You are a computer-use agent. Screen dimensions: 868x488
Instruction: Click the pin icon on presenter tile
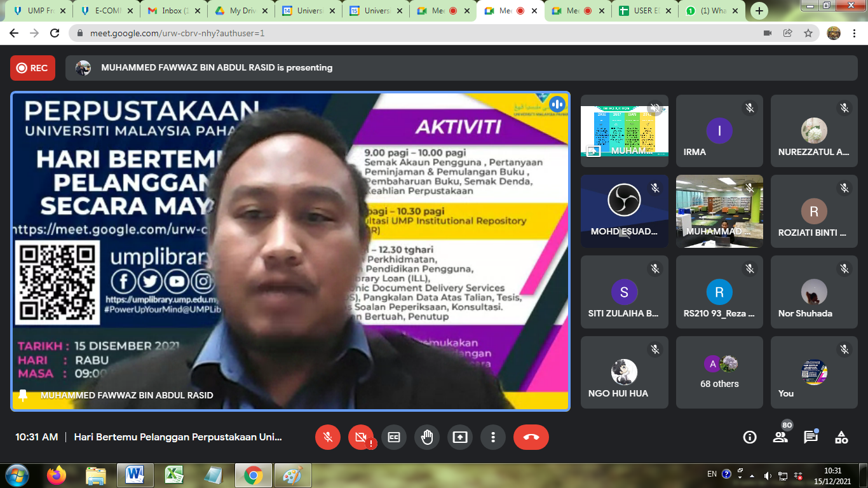pos(24,395)
